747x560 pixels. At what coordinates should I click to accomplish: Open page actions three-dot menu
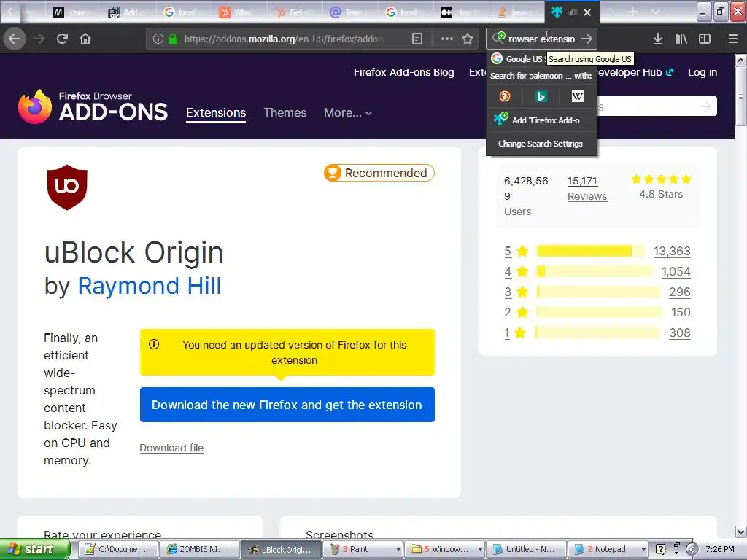pos(447,39)
